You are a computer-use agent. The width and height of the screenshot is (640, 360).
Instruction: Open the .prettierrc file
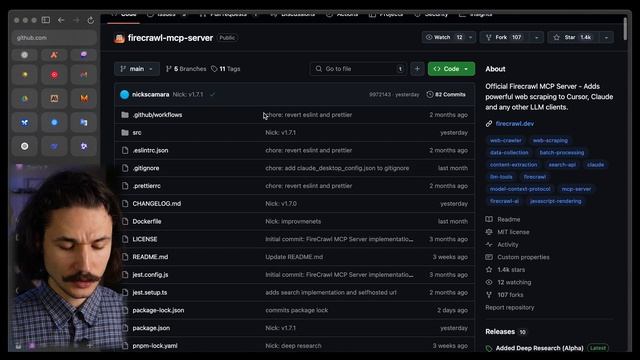(147, 186)
